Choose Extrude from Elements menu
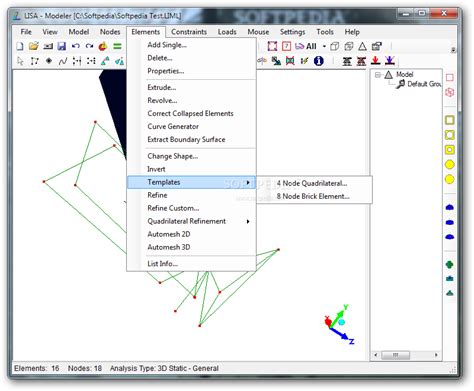The width and height of the screenshot is (474, 391). (162, 88)
